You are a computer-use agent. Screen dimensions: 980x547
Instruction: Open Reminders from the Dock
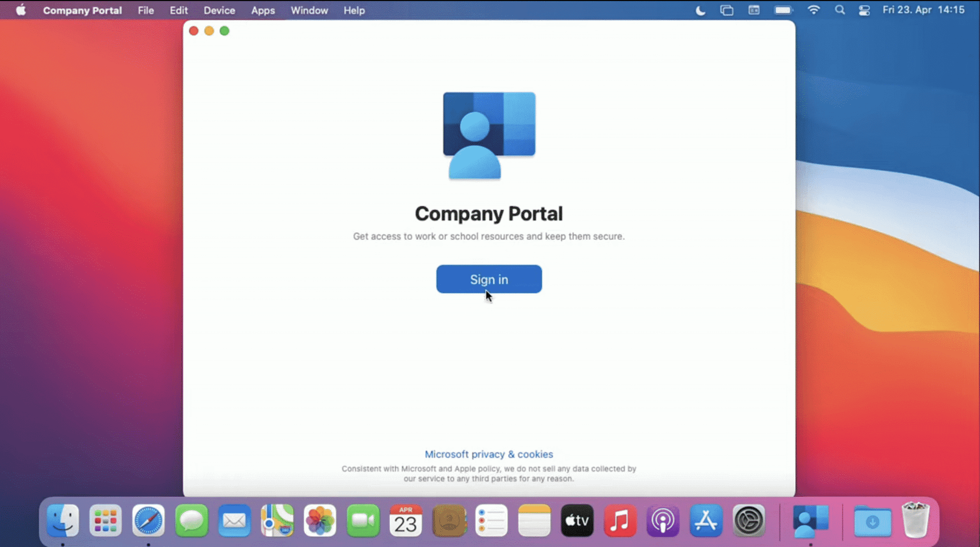pyautogui.click(x=491, y=521)
